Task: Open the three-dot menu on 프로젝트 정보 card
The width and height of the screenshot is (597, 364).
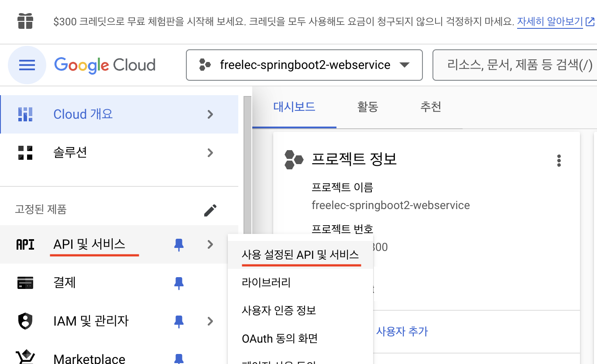Action: (559, 161)
